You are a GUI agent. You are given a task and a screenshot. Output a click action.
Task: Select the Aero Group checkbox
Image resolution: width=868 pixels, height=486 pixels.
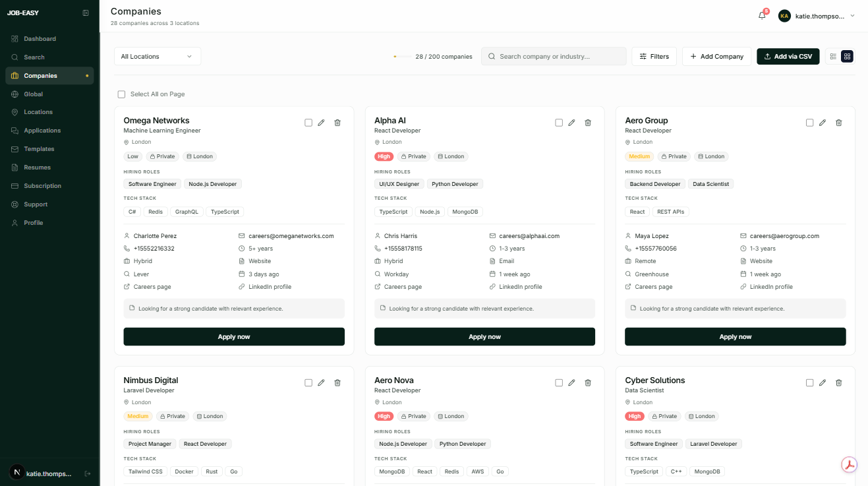pos(810,123)
